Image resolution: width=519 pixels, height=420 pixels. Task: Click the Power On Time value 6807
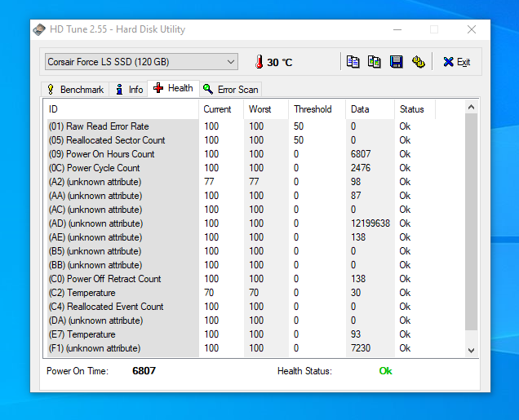tap(144, 371)
